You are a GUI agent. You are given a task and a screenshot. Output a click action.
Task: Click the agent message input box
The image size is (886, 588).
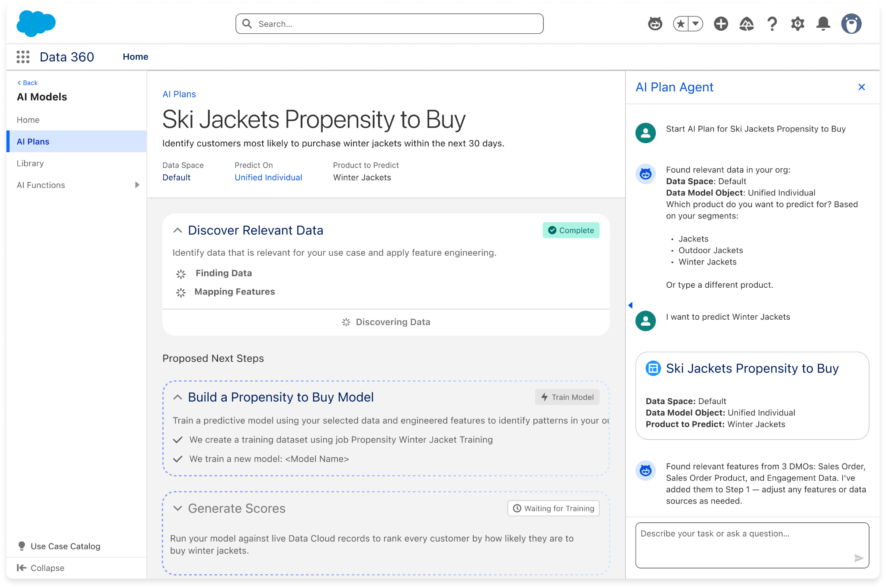click(752, 545)
